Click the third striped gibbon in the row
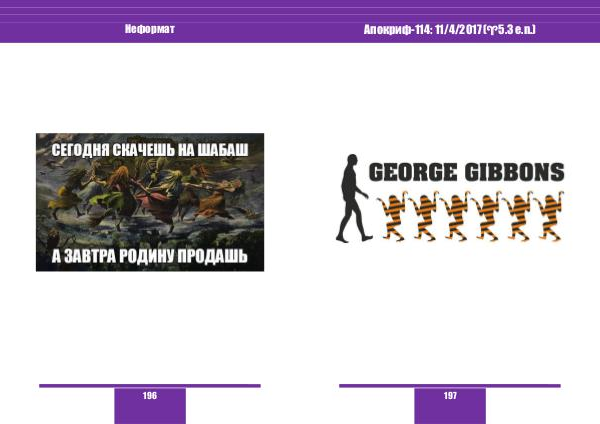The width and height of the screenshot is (600, 424). pos(456,214)
